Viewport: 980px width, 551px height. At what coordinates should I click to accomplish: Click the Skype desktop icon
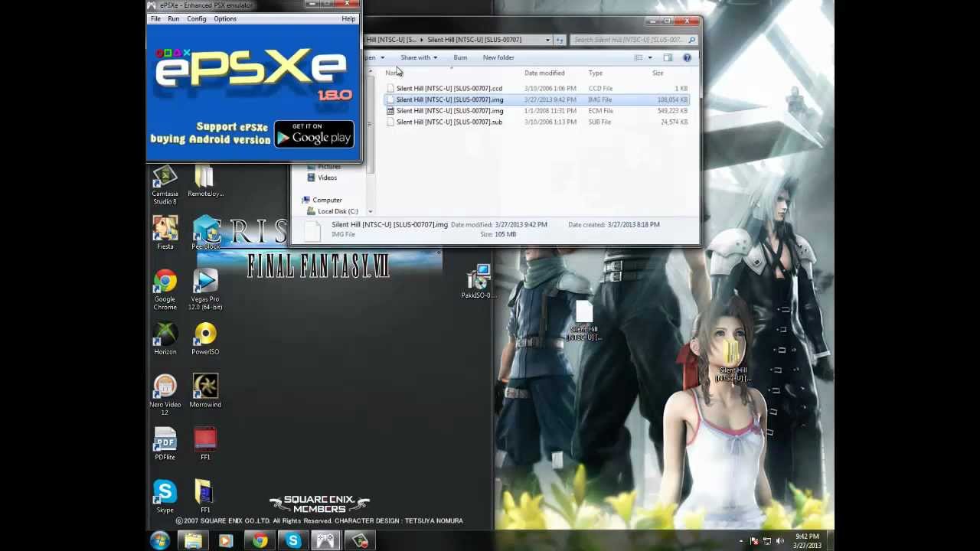(165, 497)
